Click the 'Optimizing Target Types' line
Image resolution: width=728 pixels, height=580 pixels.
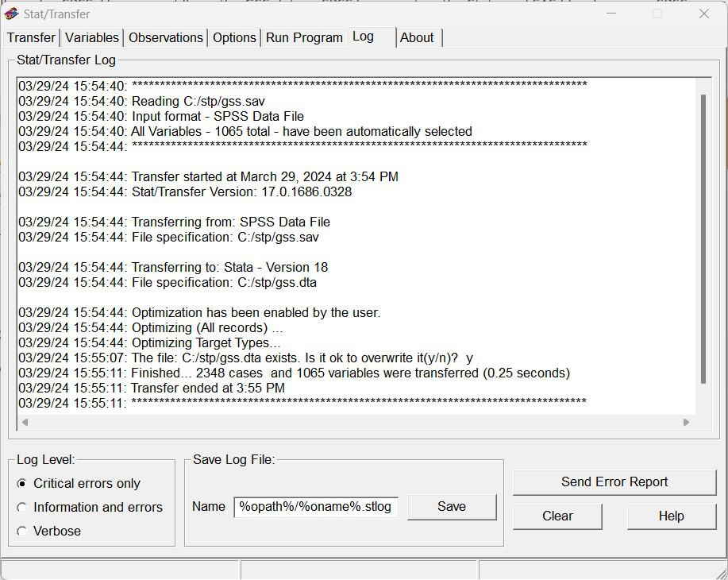[x=149, y=343]
